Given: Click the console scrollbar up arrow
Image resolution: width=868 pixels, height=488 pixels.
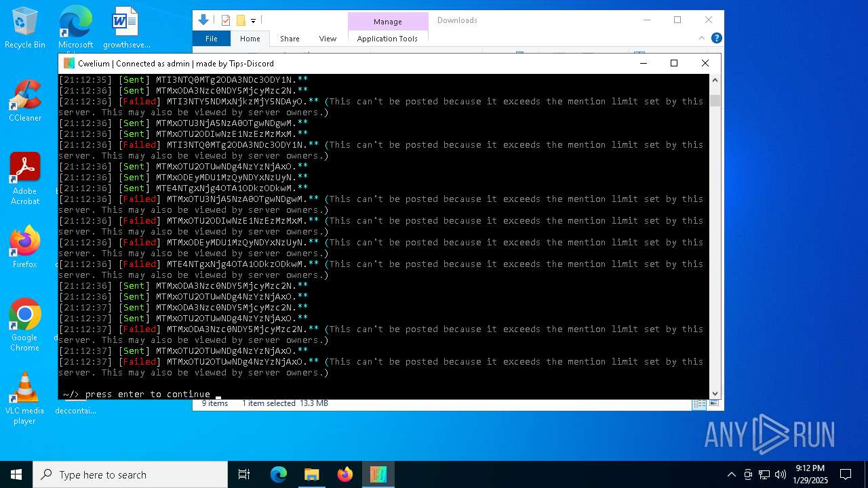Looking at the screenshot, I should tap(715, 80).
